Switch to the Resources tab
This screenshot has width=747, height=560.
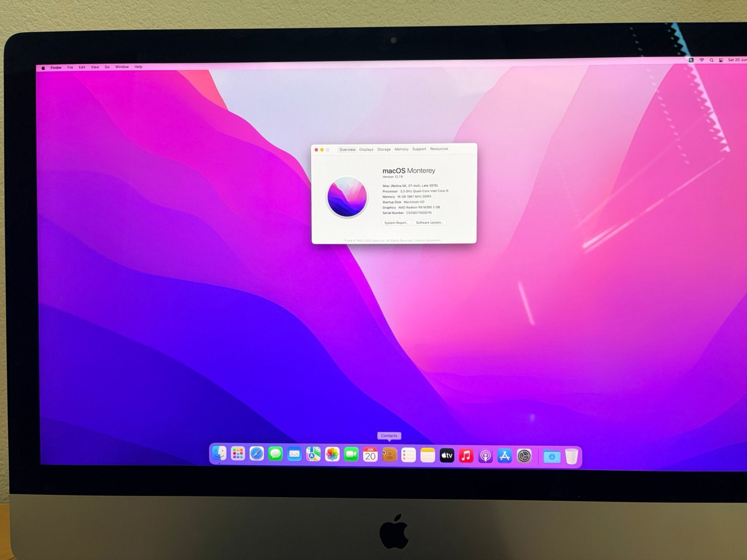click(x=439, y=149)
